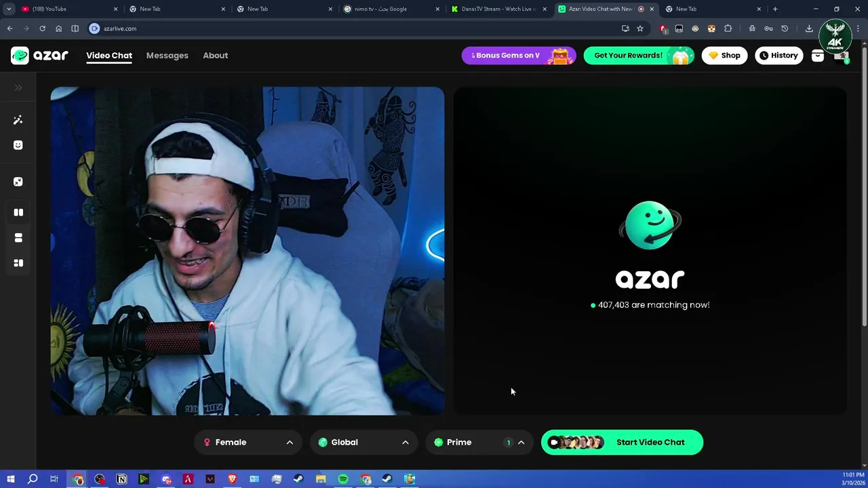The width and height of the screenshot is (868, 488).
Task: Open the smiley face filter icon in the sidebar
Action: 18,145
